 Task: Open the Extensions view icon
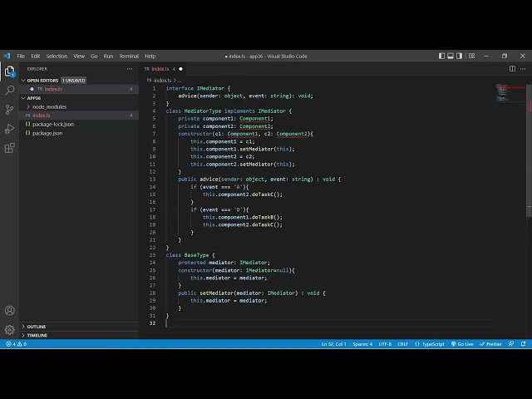pyautogui.click(x=9, y=148)
